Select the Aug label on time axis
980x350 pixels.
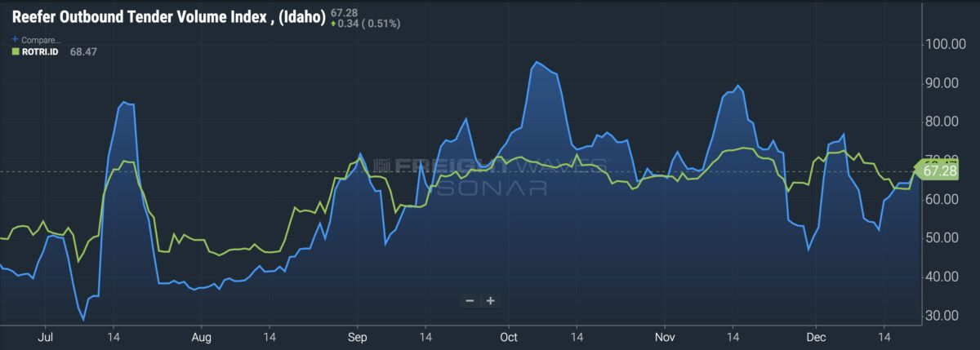point(202,337)
